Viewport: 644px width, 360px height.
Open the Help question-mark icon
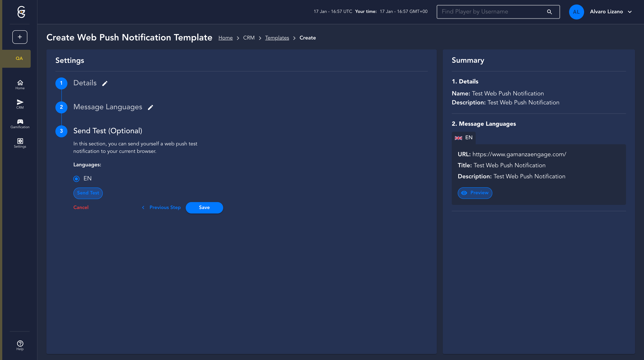pyautogui.click(x=20, y=345)
